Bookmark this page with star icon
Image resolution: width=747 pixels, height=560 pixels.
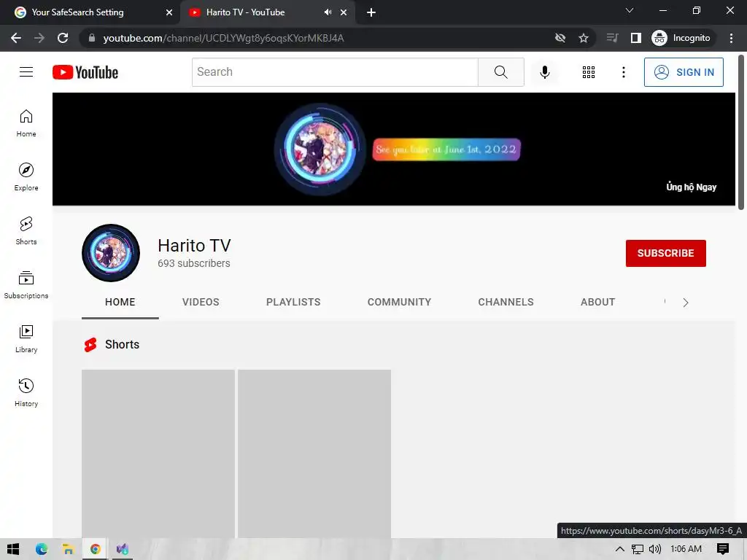[x=584, y=38]
